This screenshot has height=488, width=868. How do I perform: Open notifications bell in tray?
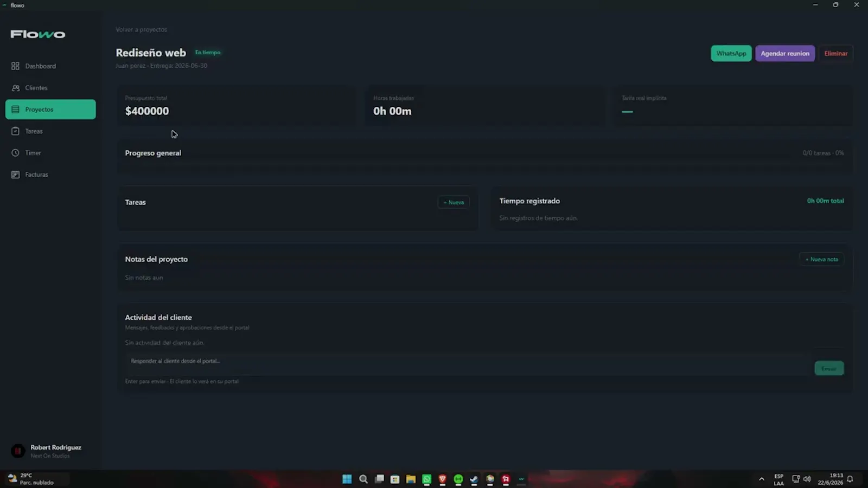click(850, 479)
